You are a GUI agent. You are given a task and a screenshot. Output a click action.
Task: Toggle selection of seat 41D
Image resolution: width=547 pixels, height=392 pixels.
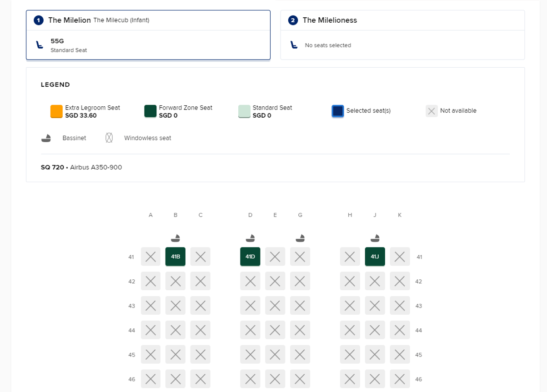(x=250, y=256)
